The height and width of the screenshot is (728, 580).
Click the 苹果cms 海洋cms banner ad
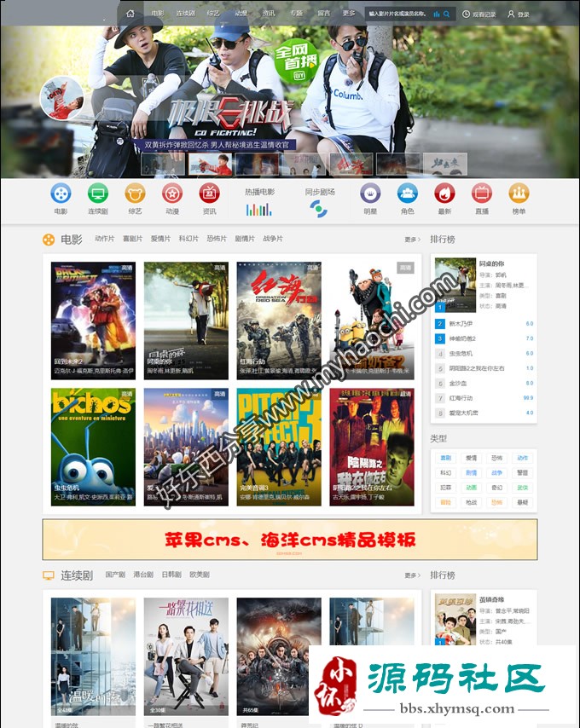pyautogui.click(x=290, y=540)
